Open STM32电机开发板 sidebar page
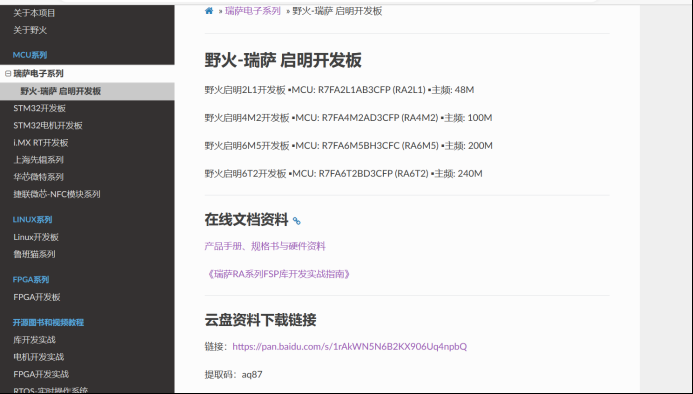Screen dimensions: 693x394 coord(48,126)
